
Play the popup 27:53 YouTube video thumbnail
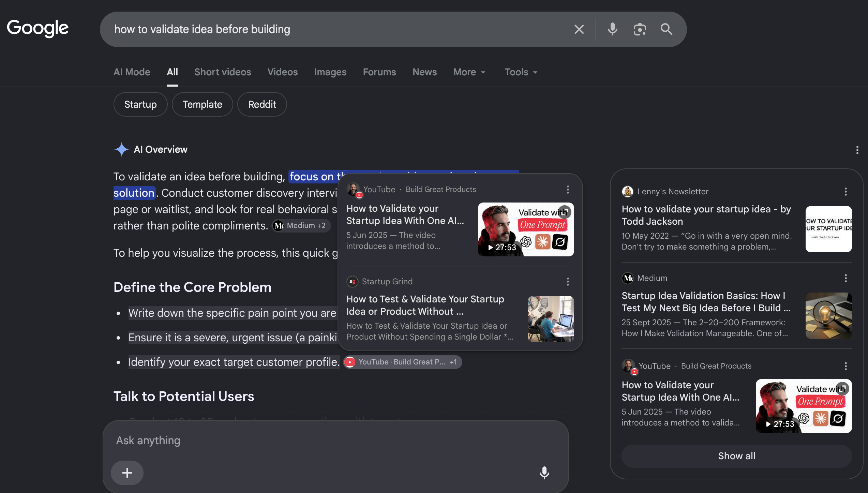click(x=526, y=229)
